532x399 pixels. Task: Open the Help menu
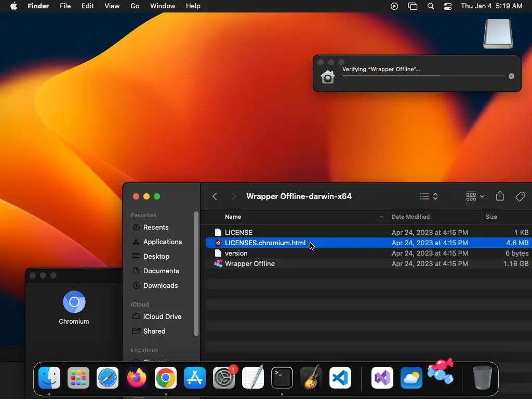(x=193, y=6)
